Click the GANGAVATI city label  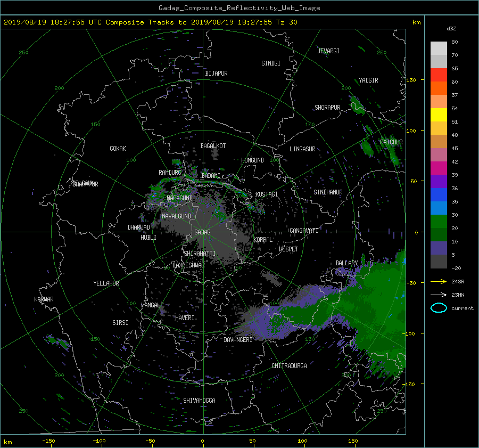coord(304,230)
